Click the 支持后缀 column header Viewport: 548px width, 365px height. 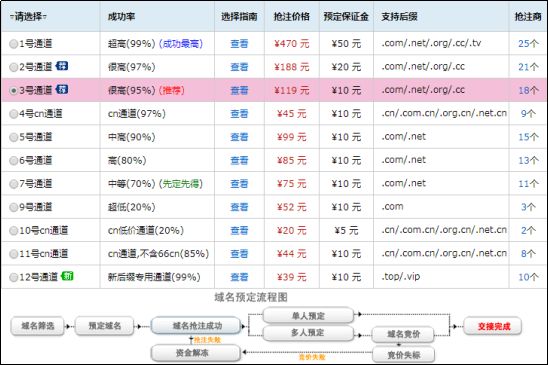coord(399,16)
